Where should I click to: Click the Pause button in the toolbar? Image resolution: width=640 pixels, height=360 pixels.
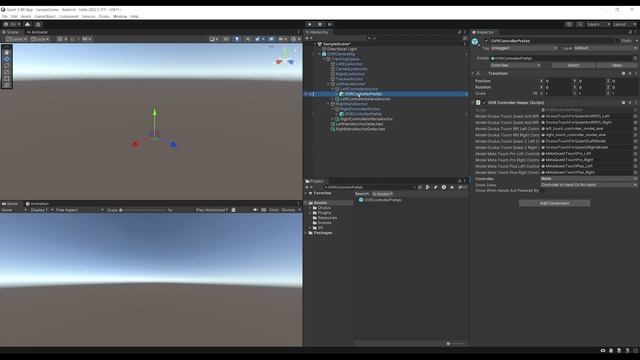[320, 24]
